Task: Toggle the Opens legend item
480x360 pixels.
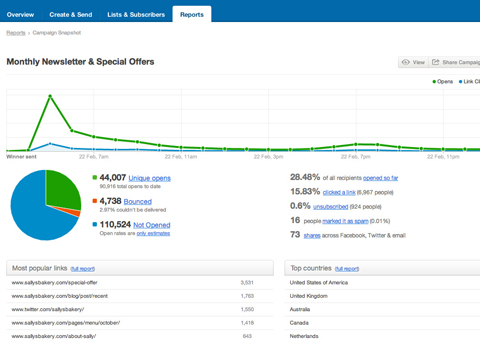Action: click(443, 82)
